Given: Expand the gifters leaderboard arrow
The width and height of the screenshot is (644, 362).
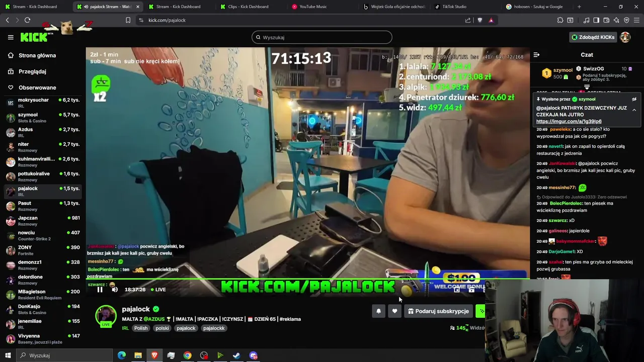Looking at the screenshot, I should point(587,87).
